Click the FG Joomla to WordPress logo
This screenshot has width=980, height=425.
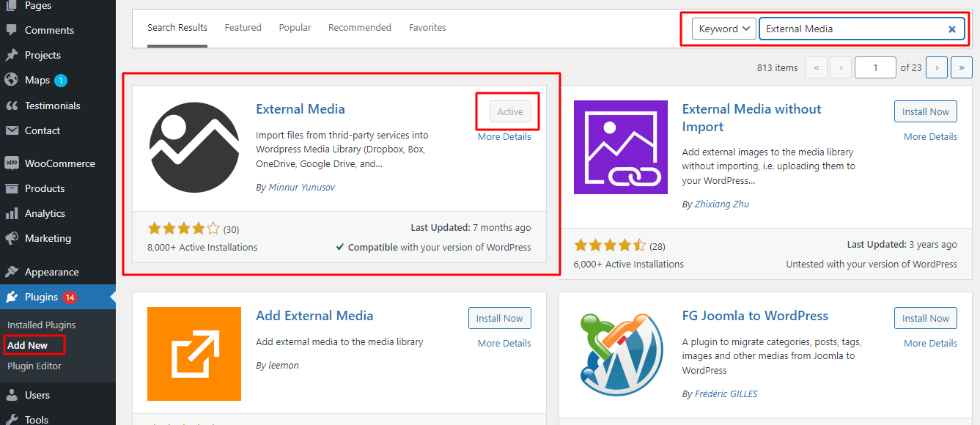621,354
